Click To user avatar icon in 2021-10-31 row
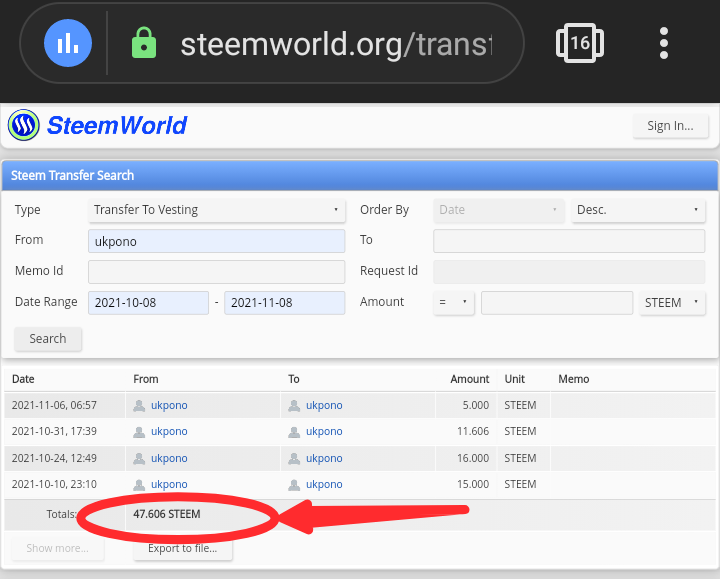 (294, 432)
